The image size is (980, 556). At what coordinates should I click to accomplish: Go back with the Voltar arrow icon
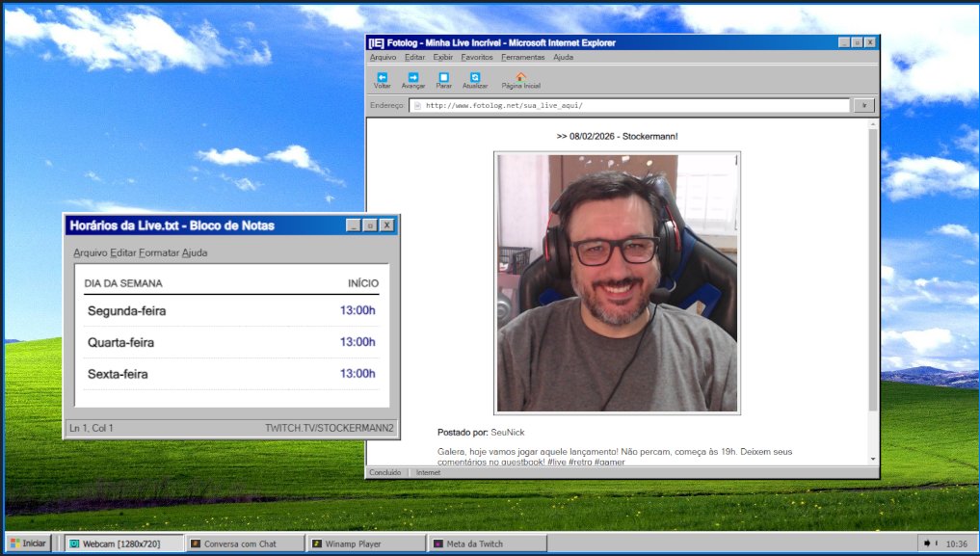tap(382, 77)
